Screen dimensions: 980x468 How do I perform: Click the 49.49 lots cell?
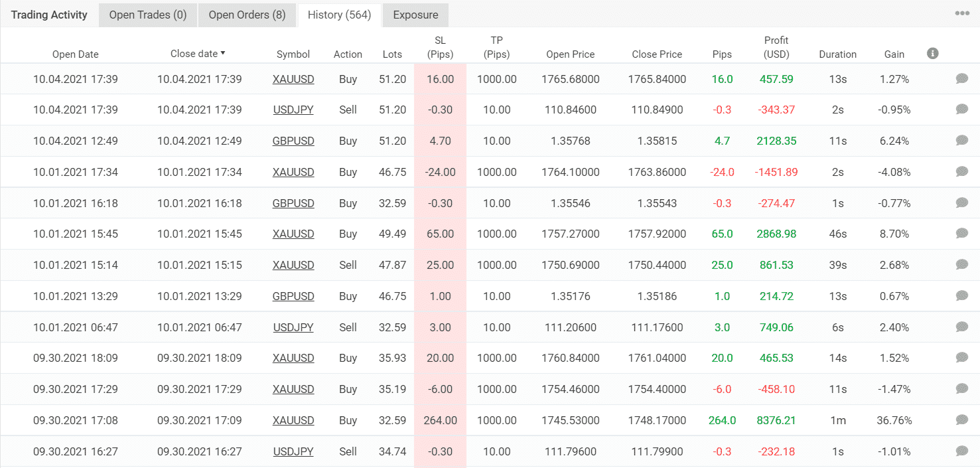[x=392, y=234]
